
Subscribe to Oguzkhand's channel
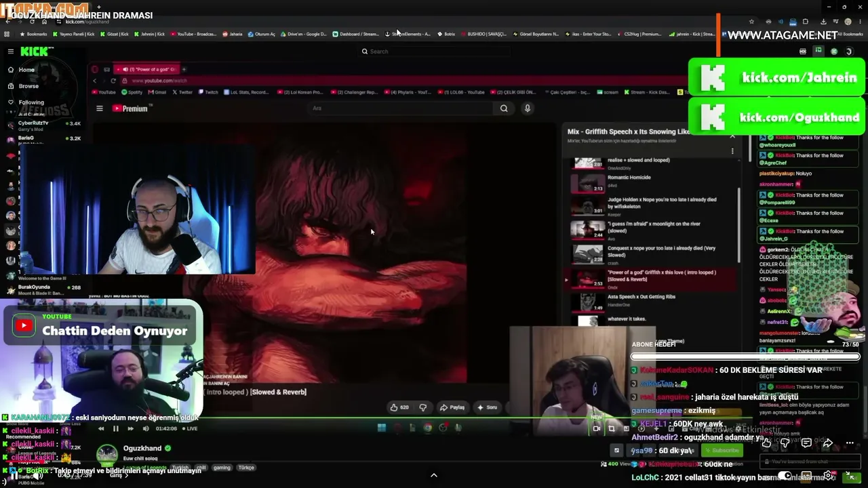[722, 450]
